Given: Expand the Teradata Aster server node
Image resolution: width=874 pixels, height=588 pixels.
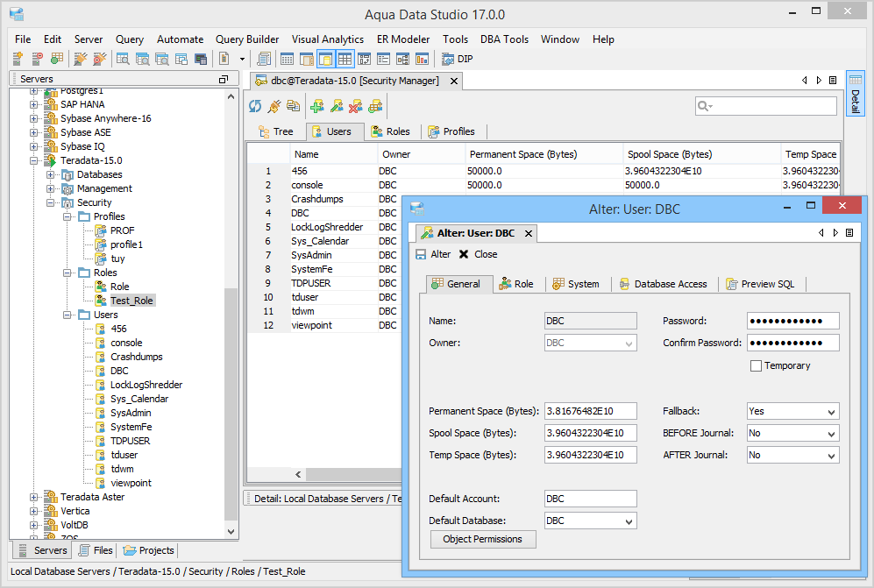Looking at the screenshot, I should pyautogui.click(x=34, y=497).
